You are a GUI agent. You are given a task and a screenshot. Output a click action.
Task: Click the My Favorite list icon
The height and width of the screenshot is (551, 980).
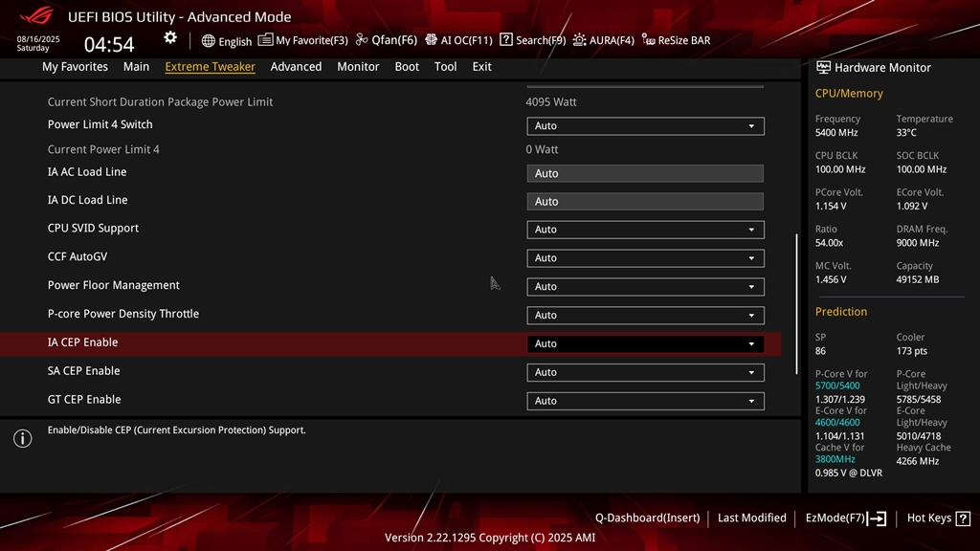point(265,40)
